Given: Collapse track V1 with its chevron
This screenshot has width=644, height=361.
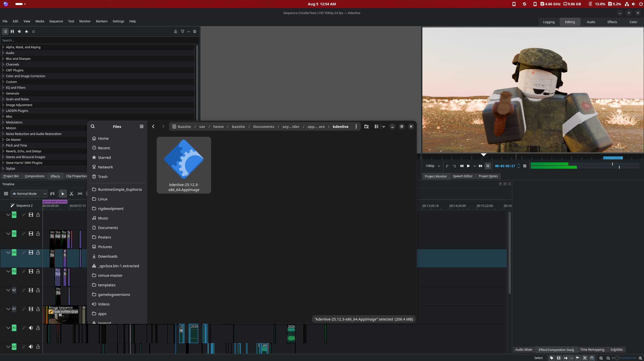Looking at the screenshot, I should [x=8, y=309].
